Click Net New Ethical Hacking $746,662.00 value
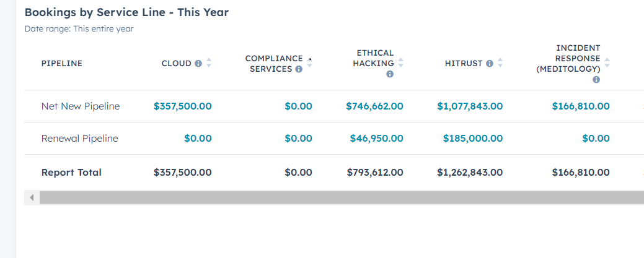The width and height of the screenshot is (644, 258). 374,106
